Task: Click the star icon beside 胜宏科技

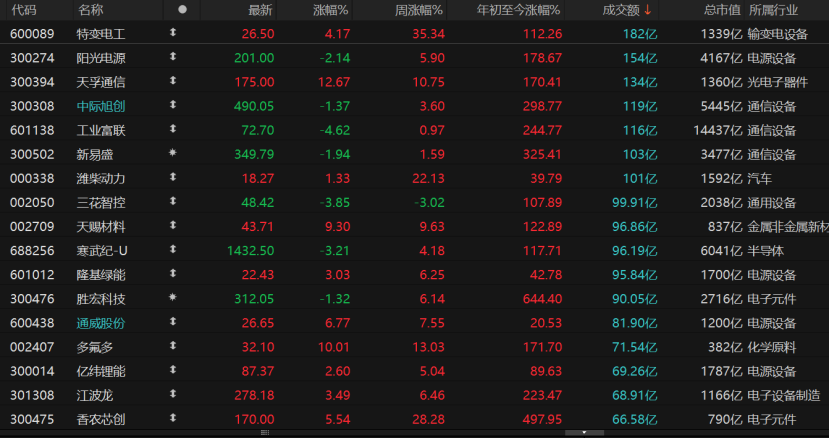Action: click(x=173, y=298)
